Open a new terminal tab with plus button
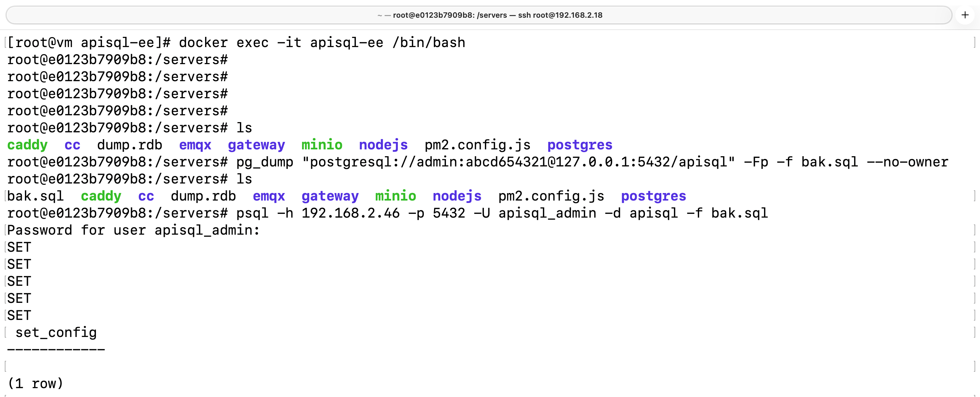Screen dimensions: 980x397 pyautogui.click(x=965, y=15)
